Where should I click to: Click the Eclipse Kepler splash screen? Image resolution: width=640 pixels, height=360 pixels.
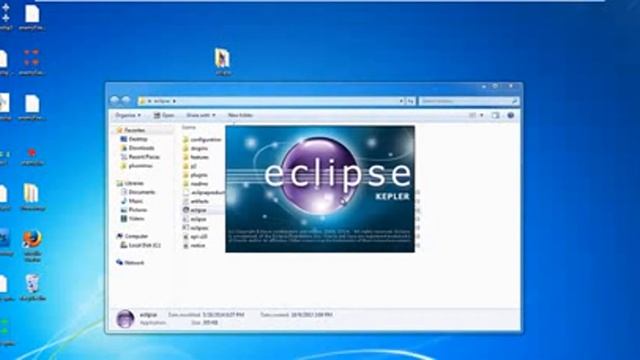point(320,189)
